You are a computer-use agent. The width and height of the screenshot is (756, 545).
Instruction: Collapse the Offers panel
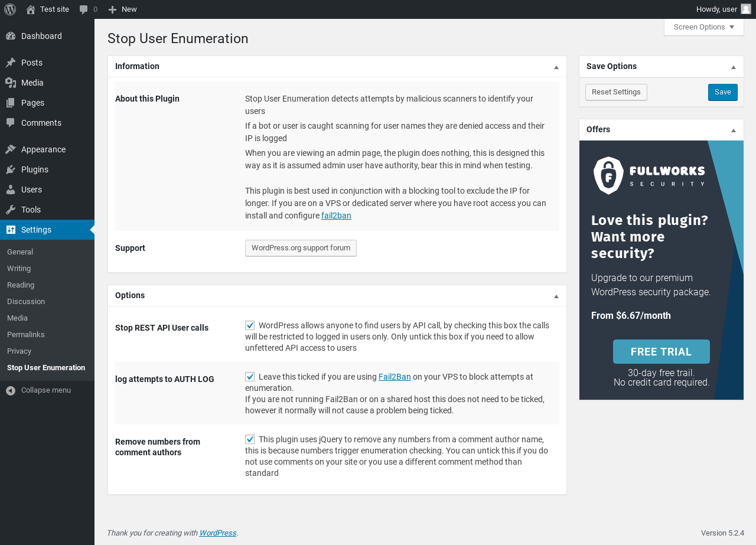[x=734, y=130]
